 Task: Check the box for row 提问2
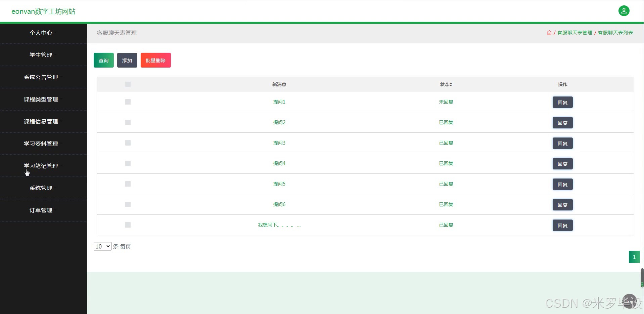tap(128, 122)
